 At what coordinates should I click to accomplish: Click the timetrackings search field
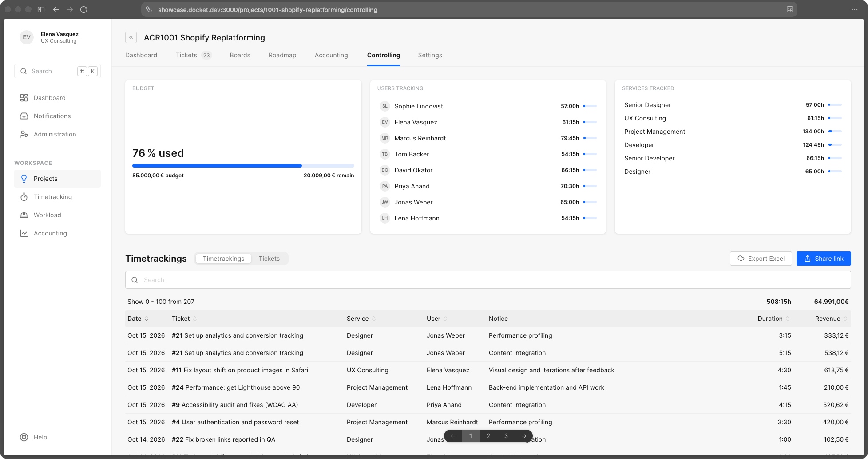pyautogui.click(x=488, y=280)
